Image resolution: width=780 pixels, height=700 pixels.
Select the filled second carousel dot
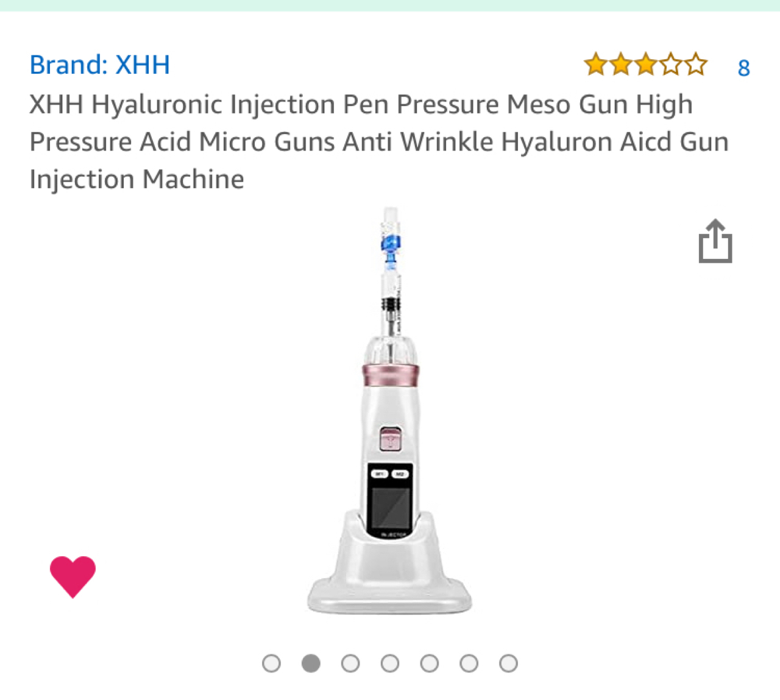click(x=311, y=663)
